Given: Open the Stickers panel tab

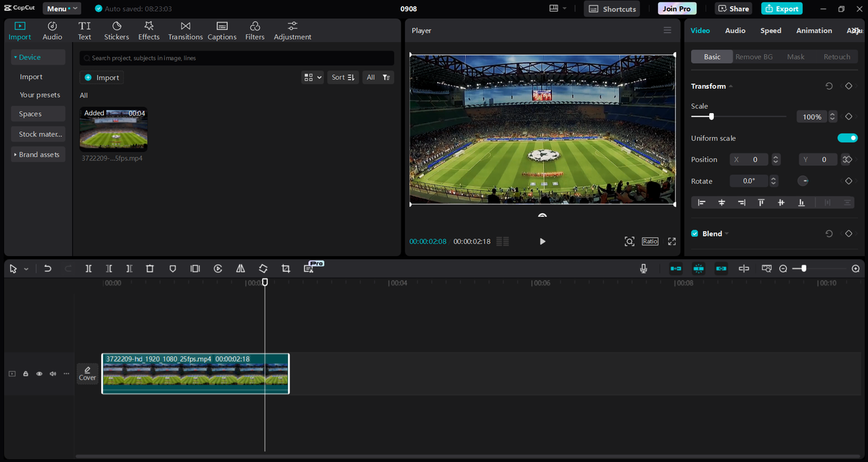Looking at the screenshot, I should pos(117,31).
